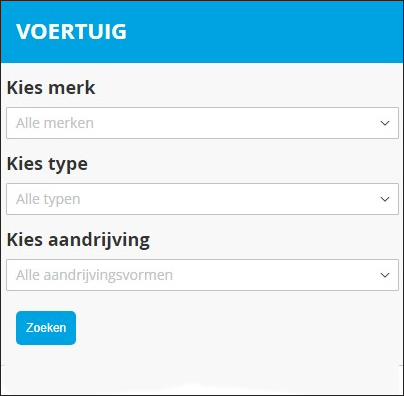The height and width of the screenshot is (396, 404).
Task: Click the empty blue header bar beside VOERTUIG
Action: [263, 32]
